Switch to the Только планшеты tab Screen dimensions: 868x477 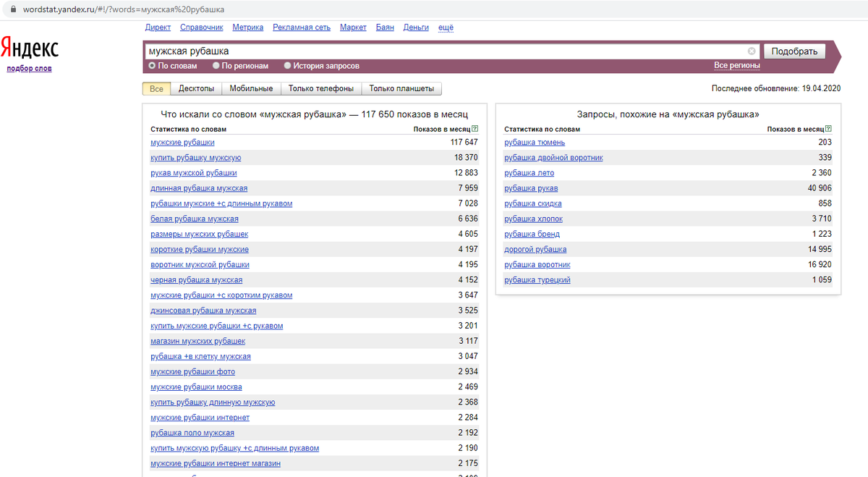click(401, 89)
